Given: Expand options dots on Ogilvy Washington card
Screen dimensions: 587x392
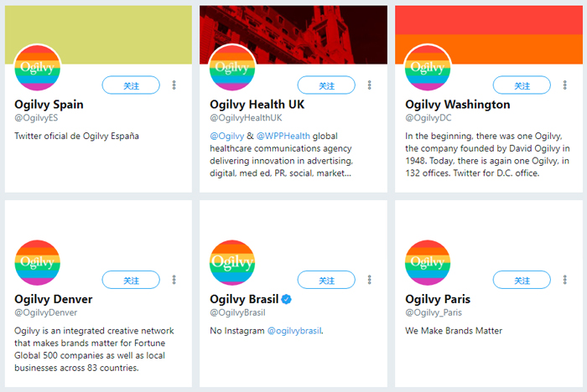Looking at the screenshot, I should (x=565, y=85).
